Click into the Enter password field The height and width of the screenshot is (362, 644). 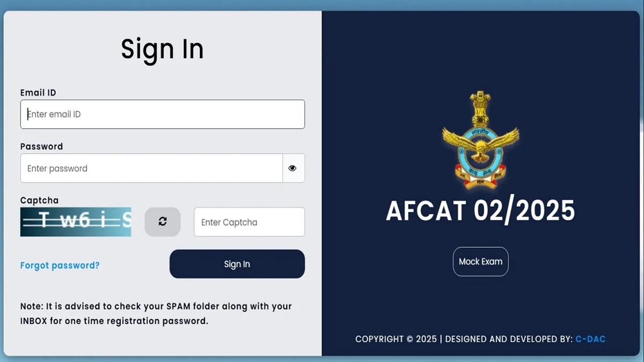[x=151, y=168]
